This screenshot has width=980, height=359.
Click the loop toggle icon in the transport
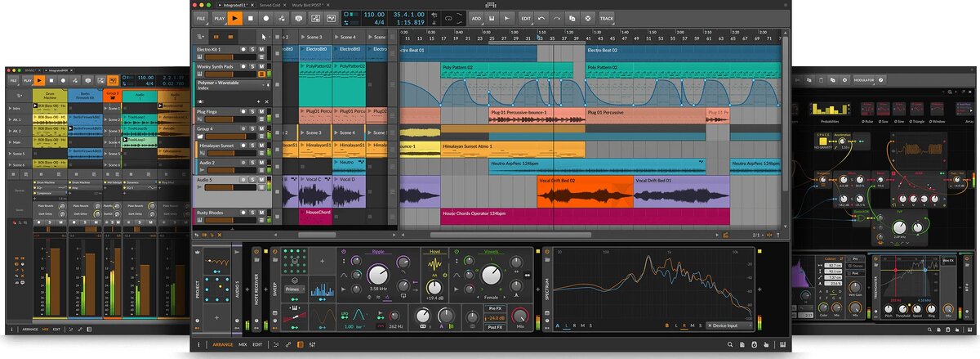tap(448, 18)
